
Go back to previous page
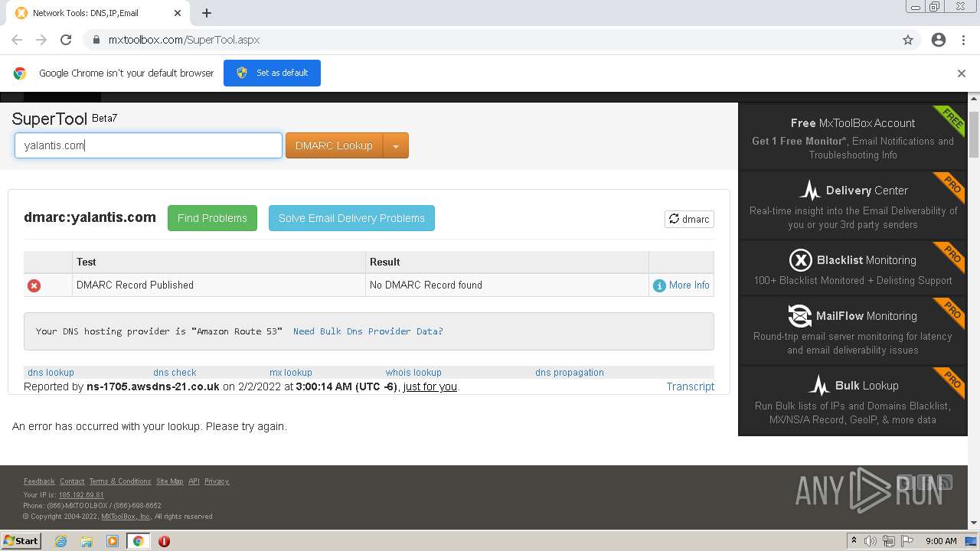17,40
